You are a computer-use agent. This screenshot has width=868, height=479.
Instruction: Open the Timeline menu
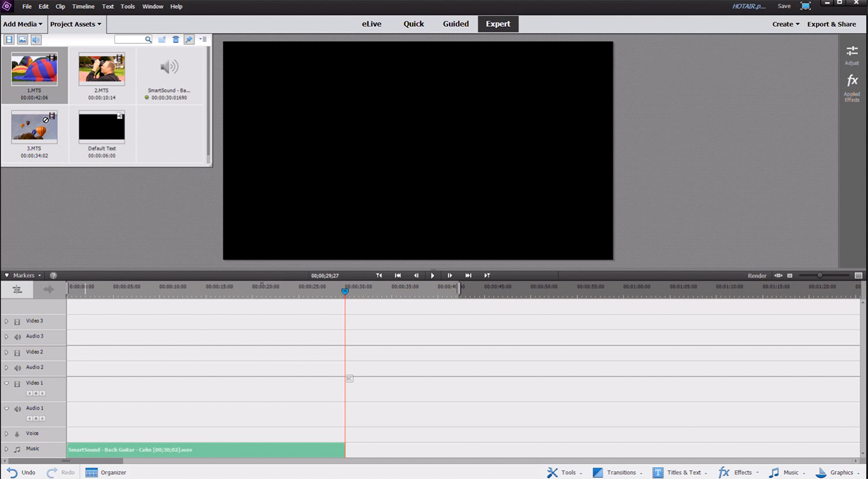click(83, 6)
